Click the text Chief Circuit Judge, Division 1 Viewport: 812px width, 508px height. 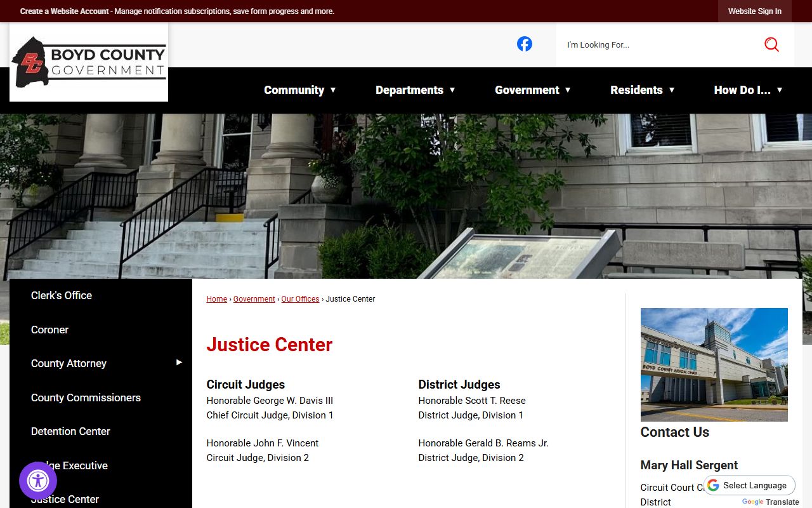click(270, 415)
